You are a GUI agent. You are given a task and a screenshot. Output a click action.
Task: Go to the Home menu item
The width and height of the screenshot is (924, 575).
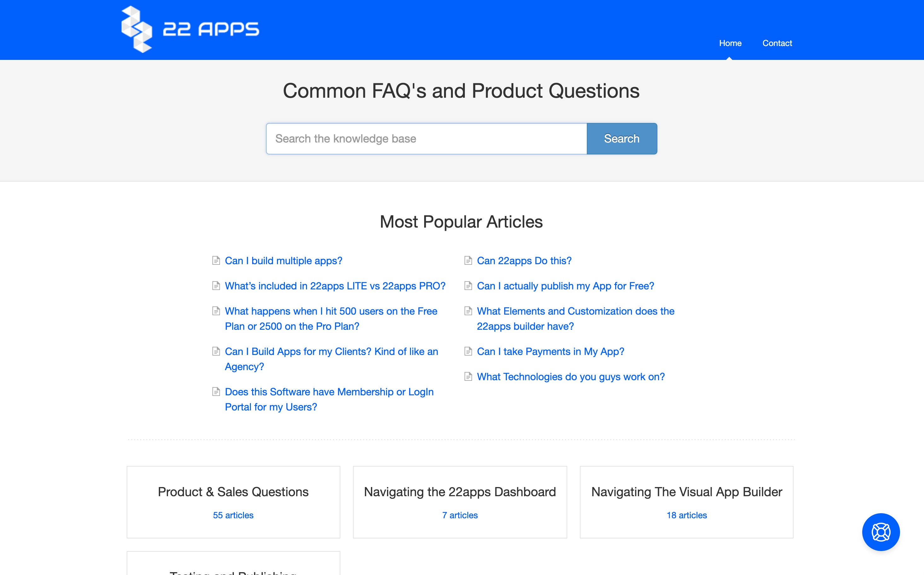pyautogui.click(x=730, y=44)
